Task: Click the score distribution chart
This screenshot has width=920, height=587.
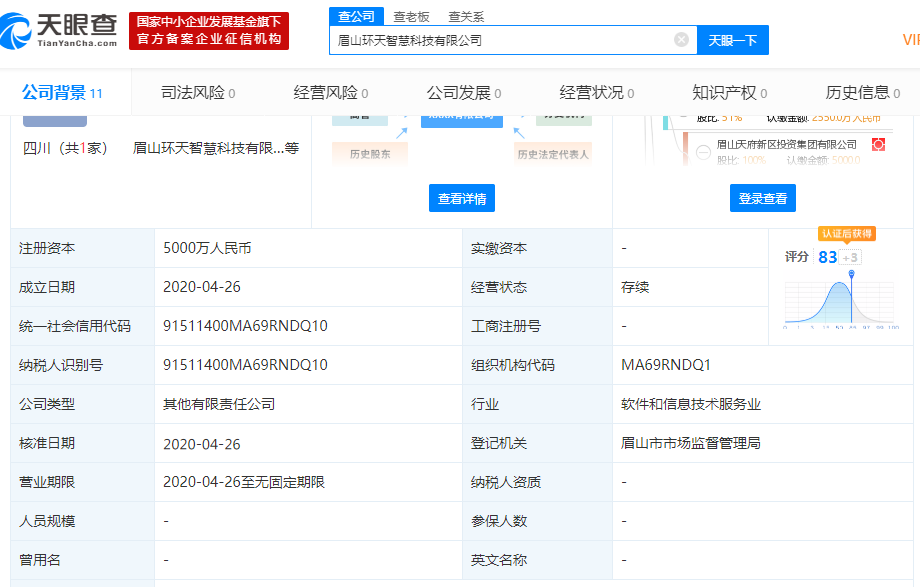Action: (841, 300)
